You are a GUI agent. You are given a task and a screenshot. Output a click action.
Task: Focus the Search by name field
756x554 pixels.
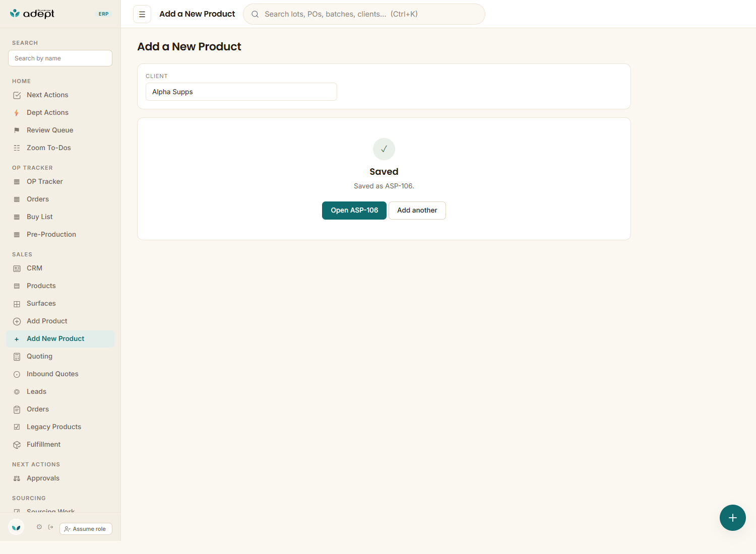[x=60, y=58]
